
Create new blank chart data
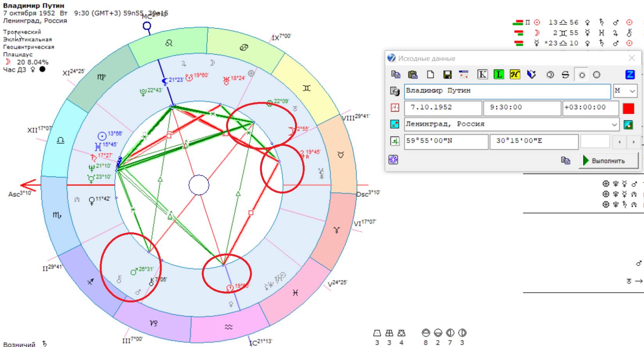[x=430, y=74]
